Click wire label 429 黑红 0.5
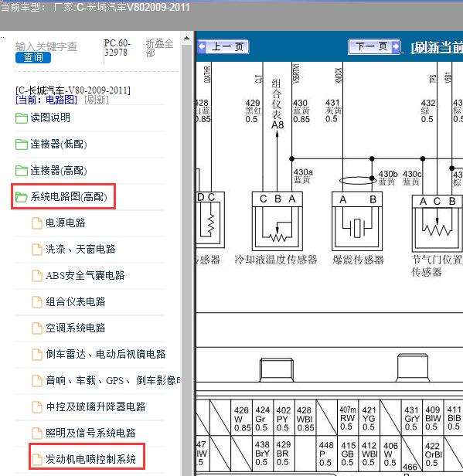This screenshot has width=463, height=476. [254, 111]
